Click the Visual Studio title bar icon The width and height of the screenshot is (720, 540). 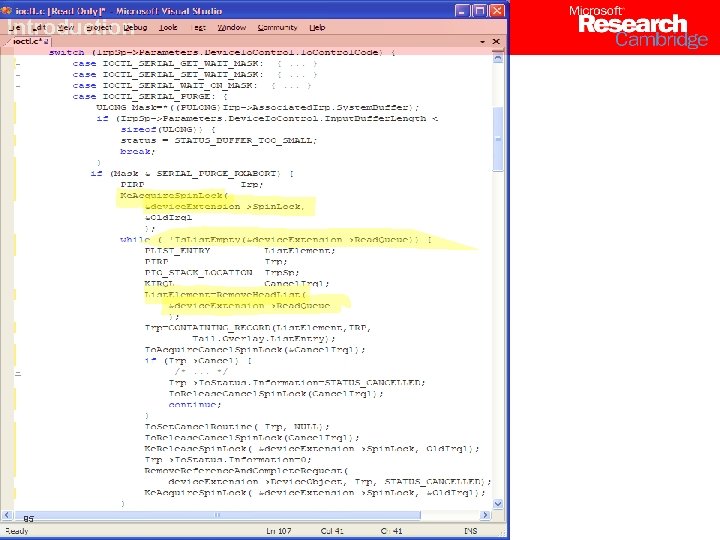(x=6, y=11)
